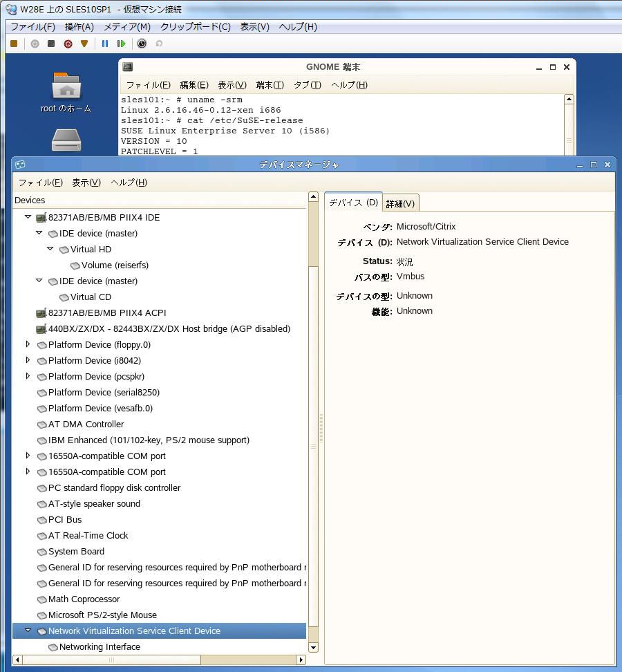Image resolution: width=622 pixels, height=672 pixels.
Task: Open タブ(T) menu in GNOME terminal
Action: point(307,85)
